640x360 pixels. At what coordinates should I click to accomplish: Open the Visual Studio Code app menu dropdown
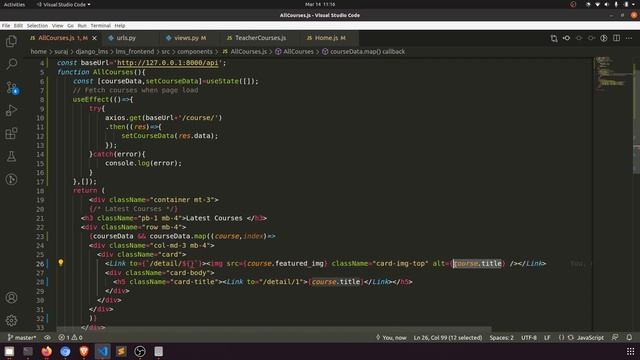point(63,4)
